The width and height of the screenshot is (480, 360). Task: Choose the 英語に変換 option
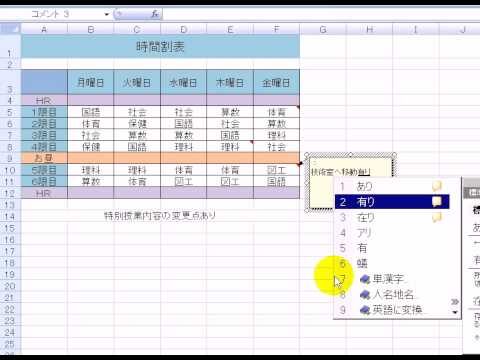coord(392,310)
